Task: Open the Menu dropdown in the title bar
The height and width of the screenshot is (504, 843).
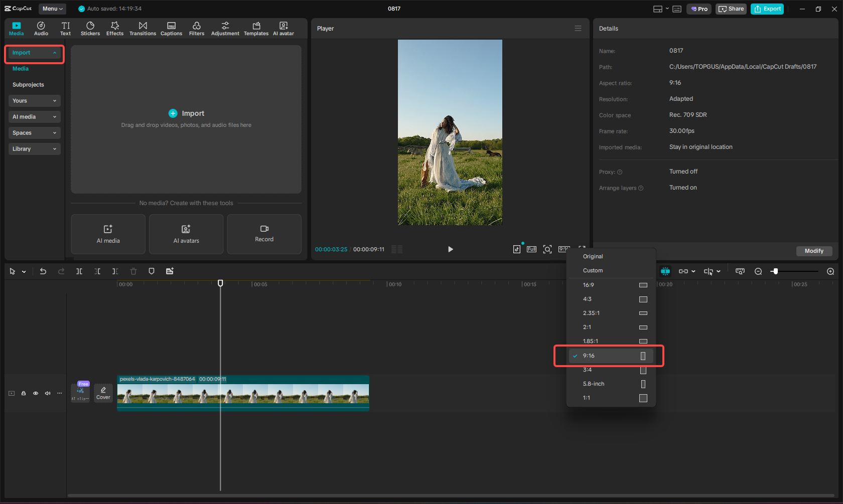Action: point(52,9)
